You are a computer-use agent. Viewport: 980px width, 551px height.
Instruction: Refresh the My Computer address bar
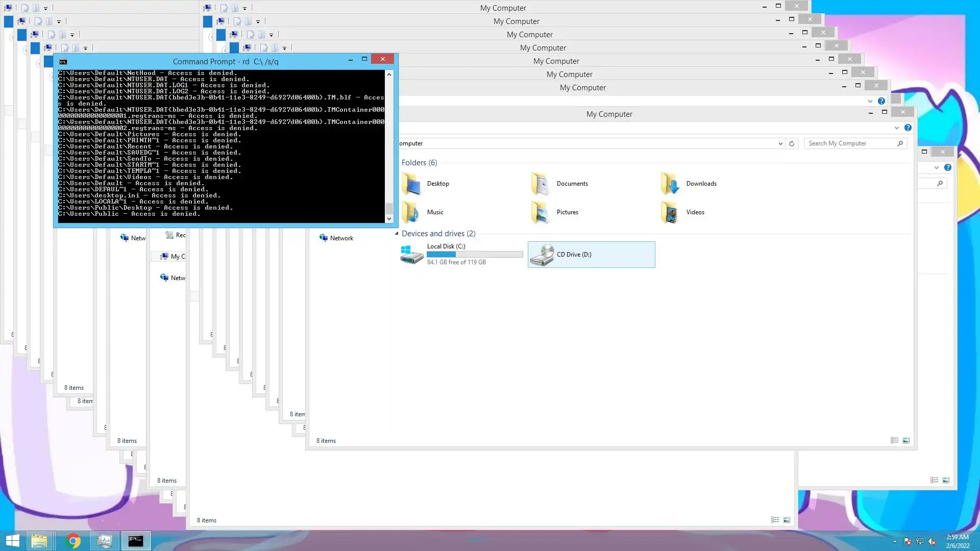point(792,144)
